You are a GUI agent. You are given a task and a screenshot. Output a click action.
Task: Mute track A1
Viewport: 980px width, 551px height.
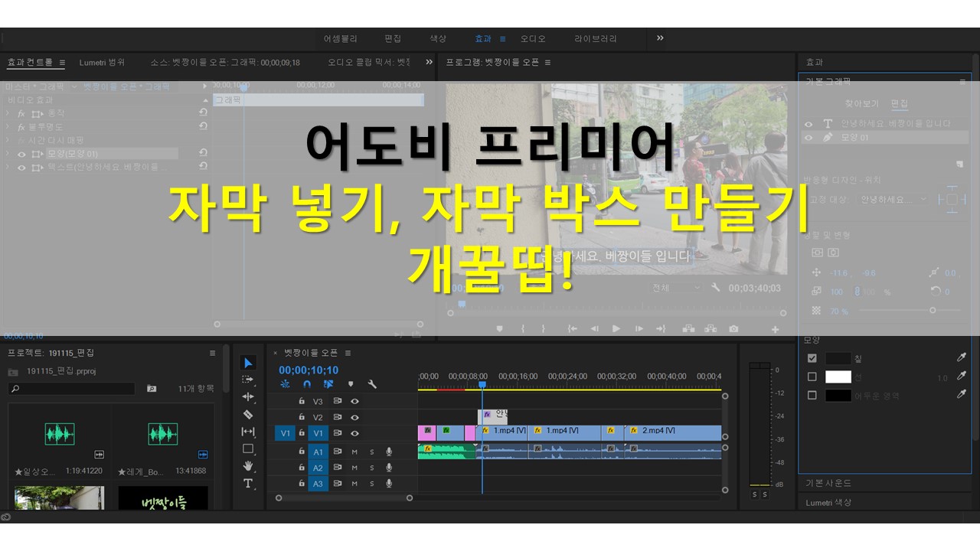pyautogui.click(x=354, y=452)
